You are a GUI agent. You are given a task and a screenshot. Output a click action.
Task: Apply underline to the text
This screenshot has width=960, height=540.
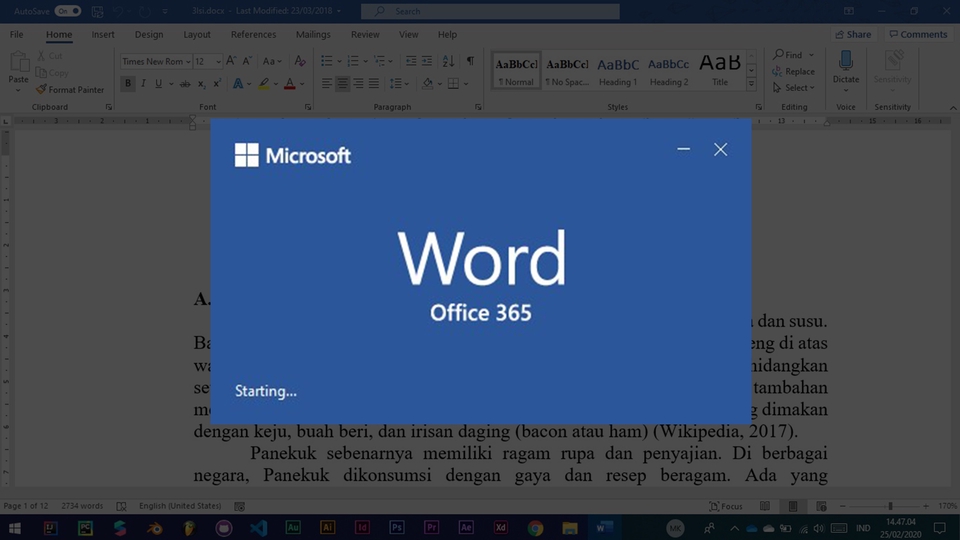[x=159, y=83]
